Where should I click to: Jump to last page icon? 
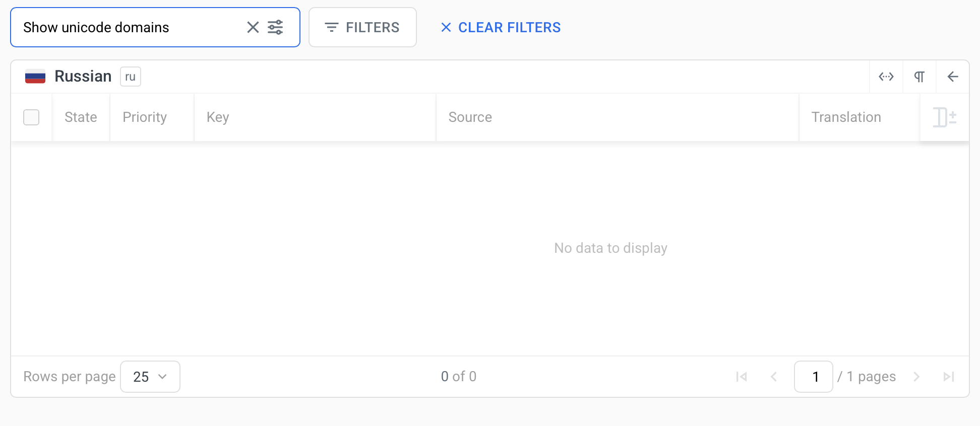(949, 377)
